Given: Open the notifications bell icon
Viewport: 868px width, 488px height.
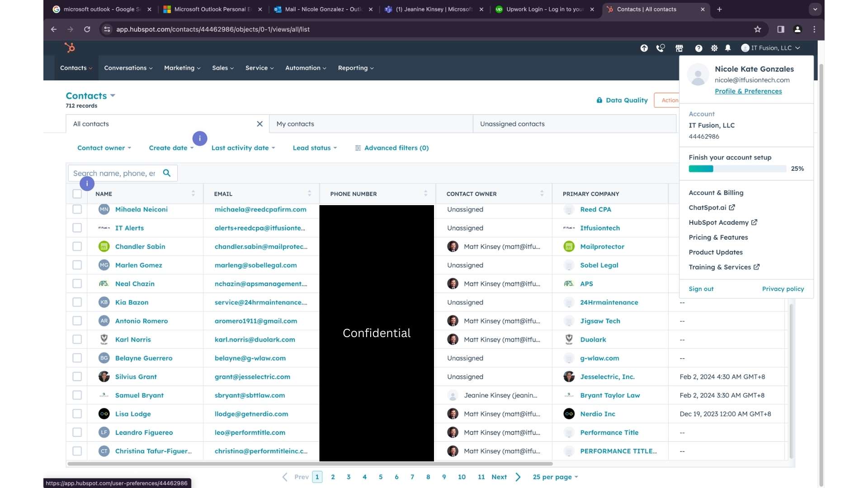Looking at the screenshot, I should pyautogui.click(x=728, y=48).
